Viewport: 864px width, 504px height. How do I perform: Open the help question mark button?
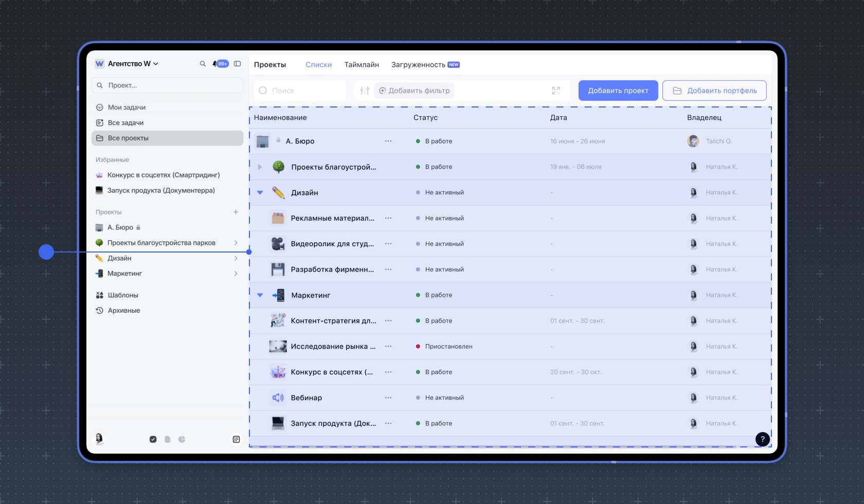tap(762, 439)
